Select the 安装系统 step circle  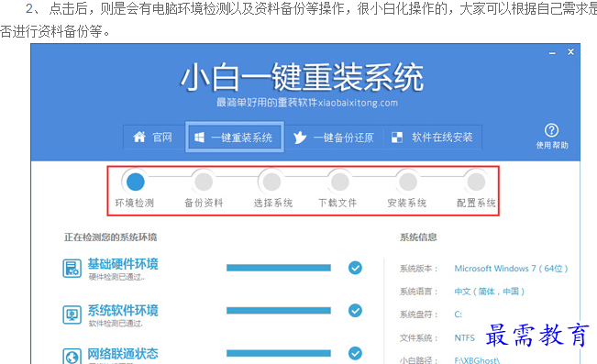pos(408,182)
